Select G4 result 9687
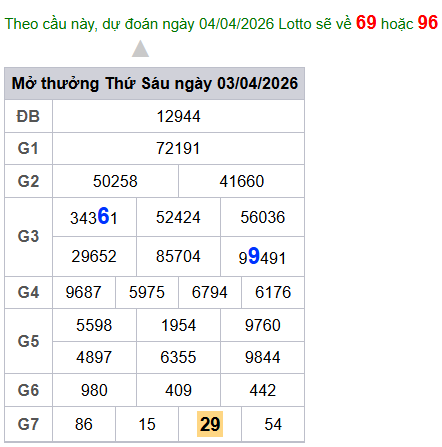The width and height of the screenshot is (442, 447). coord(83,292)
